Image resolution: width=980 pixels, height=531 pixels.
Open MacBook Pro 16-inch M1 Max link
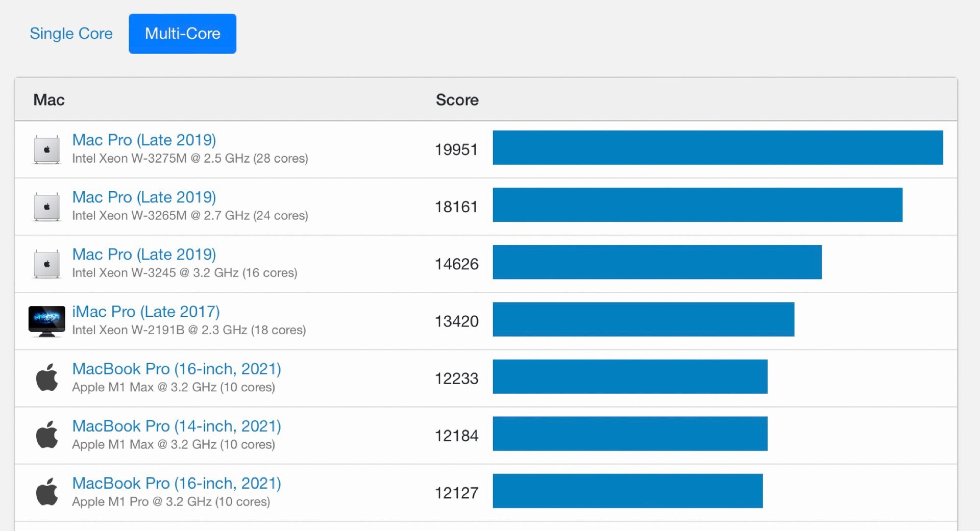[x=177, y=368]
